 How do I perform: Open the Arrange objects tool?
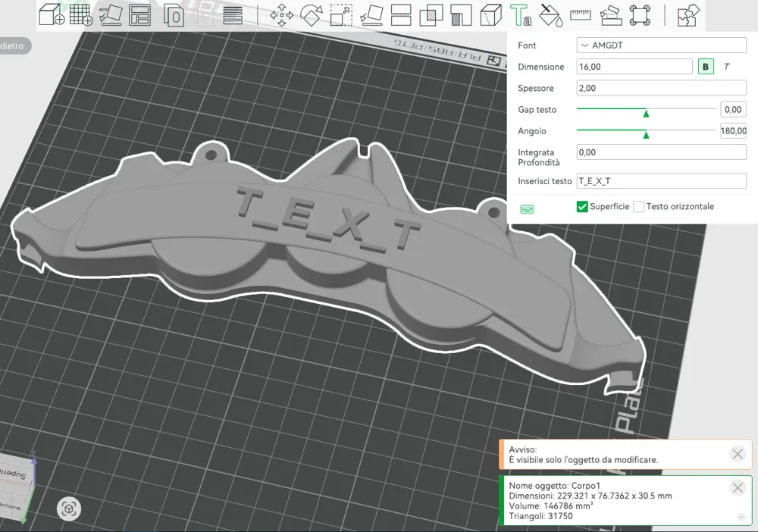point(139,15)
